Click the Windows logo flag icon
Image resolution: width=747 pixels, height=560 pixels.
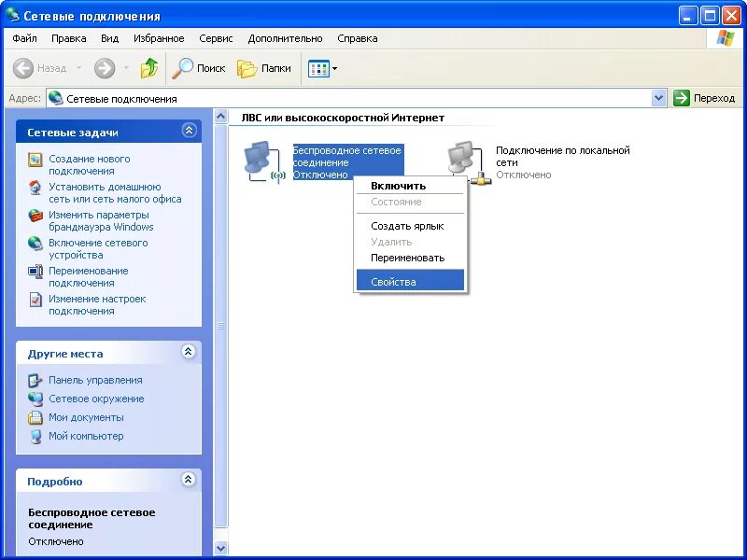[725, 38]
